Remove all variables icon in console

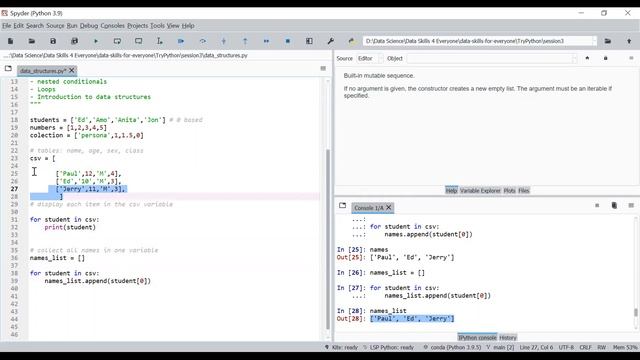(x=614, y=206)
